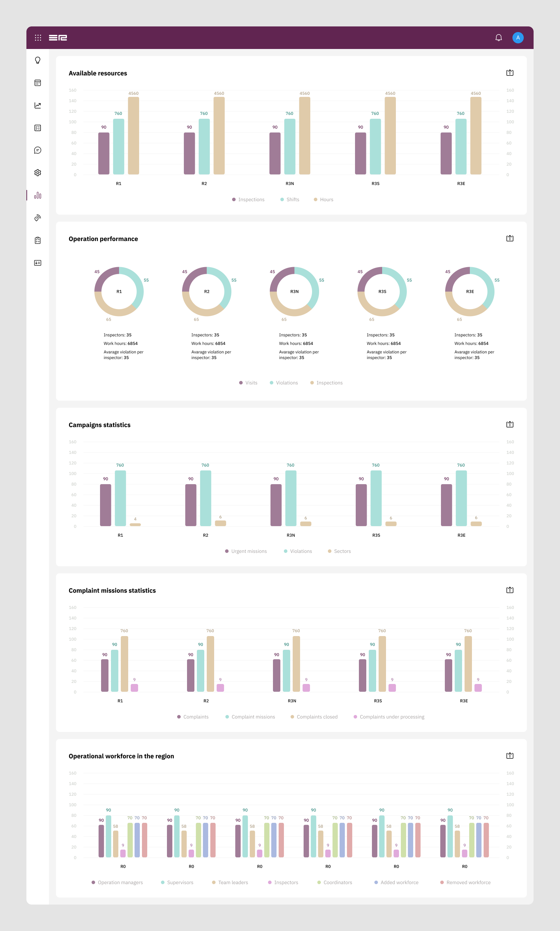Open settings via the sidebar gear icon
560x931 pixels.
tap(38, 173)
